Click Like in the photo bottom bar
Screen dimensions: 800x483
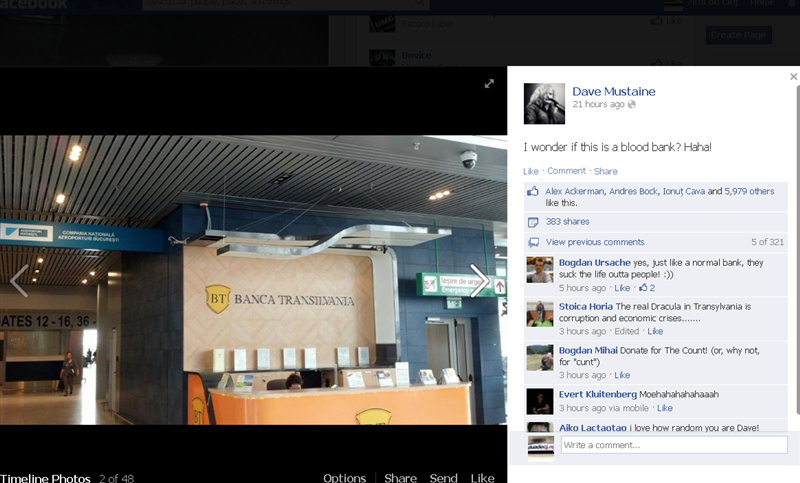(483, 478)
